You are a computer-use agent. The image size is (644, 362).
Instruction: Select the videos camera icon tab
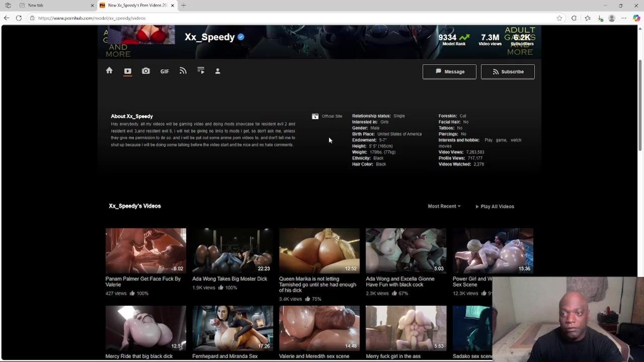pos(128,71)
